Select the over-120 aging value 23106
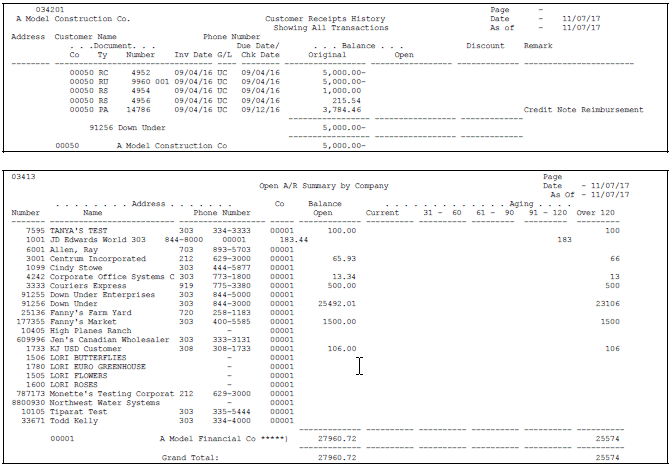The height and width of the screenshot is (466, 671). tap(607, 304)
